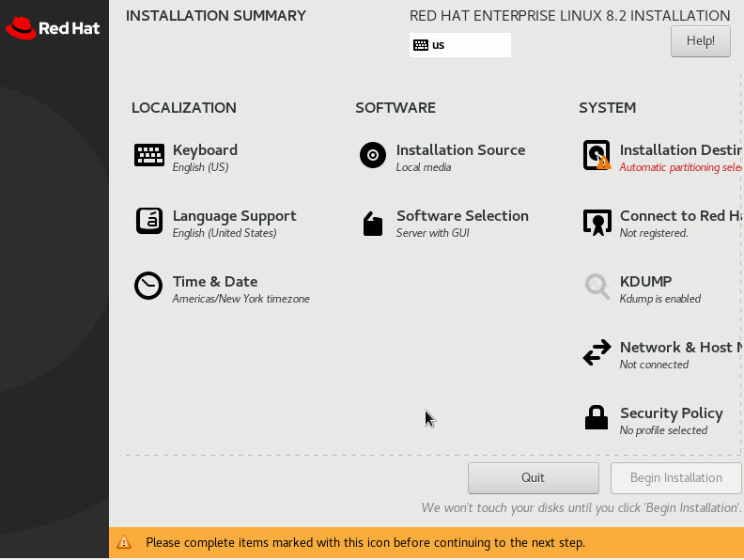This screenshot has width=744, height=560.
Task: Click the Quit button
Action: 534,478
